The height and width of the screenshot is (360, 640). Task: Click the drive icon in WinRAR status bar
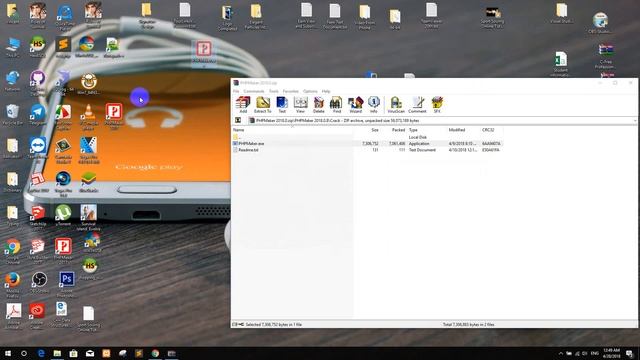tap(235, 324)
